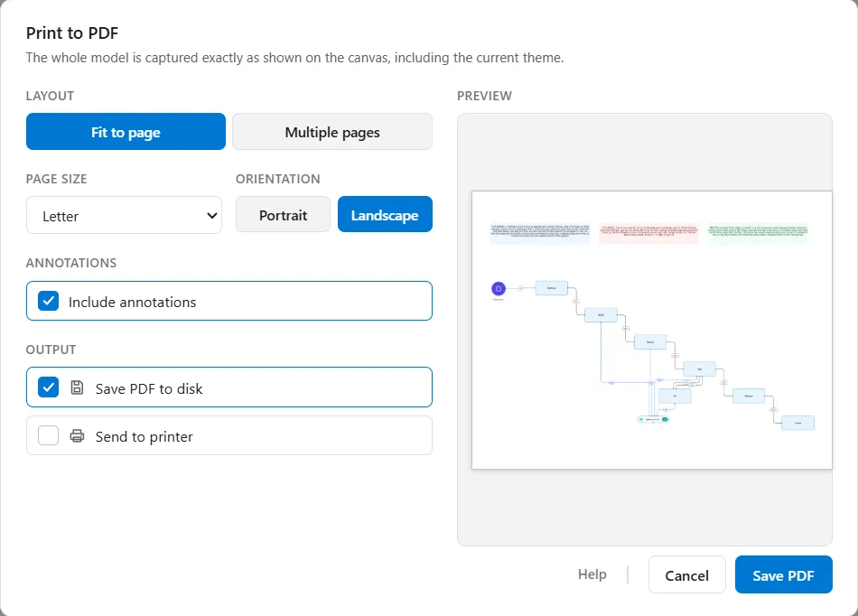Click the blue annotation note in preview

tap(540, 232)
